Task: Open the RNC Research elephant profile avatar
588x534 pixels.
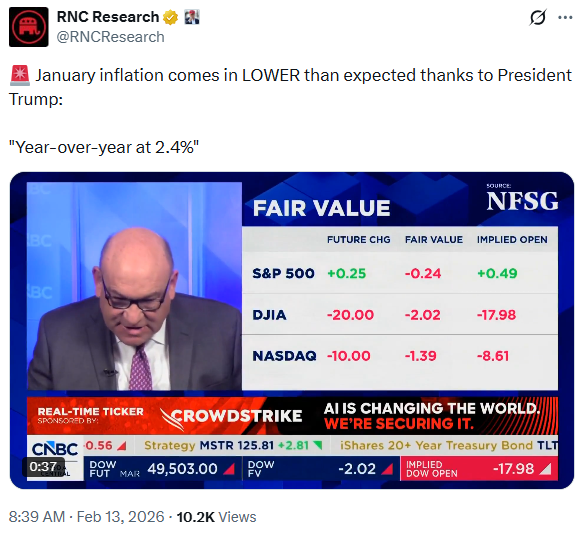Action: 28,27
